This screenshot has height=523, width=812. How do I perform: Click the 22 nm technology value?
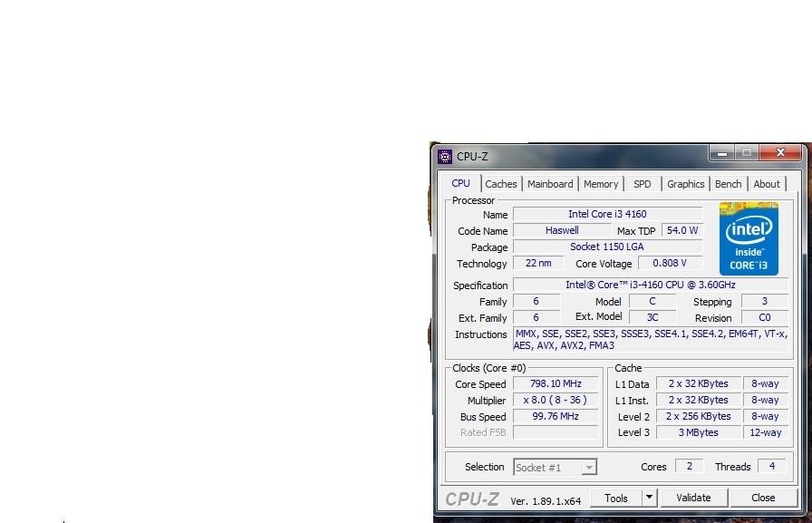(x=538, y=263)
